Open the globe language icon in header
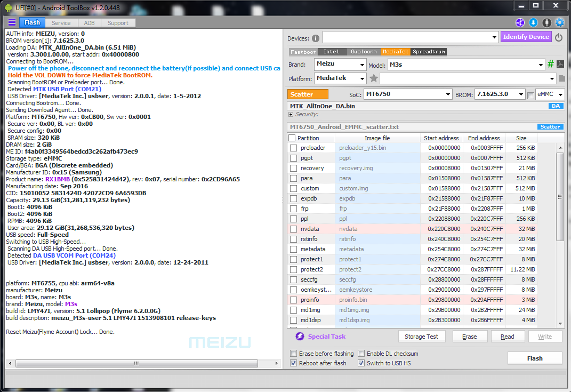Viewport: 571px width, 392px height. 520,22
